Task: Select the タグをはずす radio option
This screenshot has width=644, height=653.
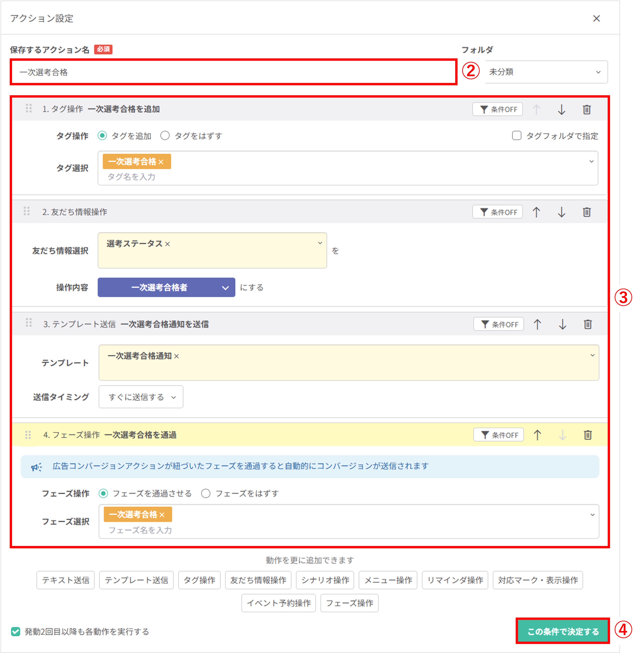Action: (165, 136)
